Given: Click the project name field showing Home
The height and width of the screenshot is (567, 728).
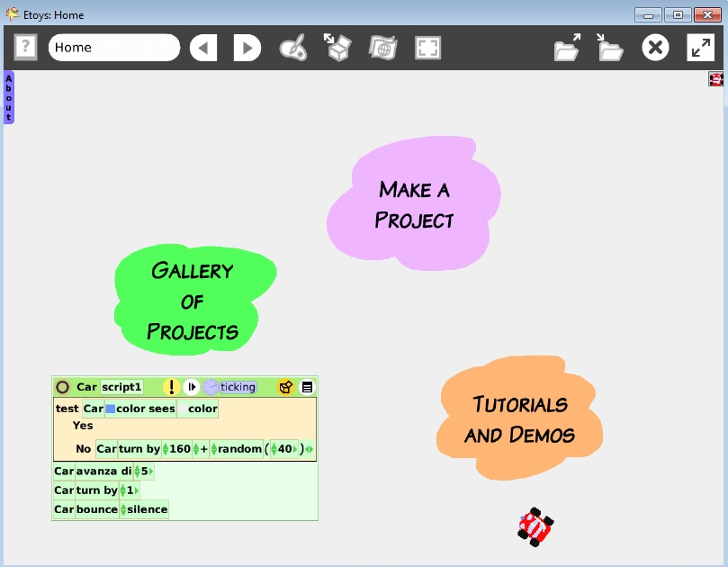Looking at the screenshot, I should tap(114, 48).
